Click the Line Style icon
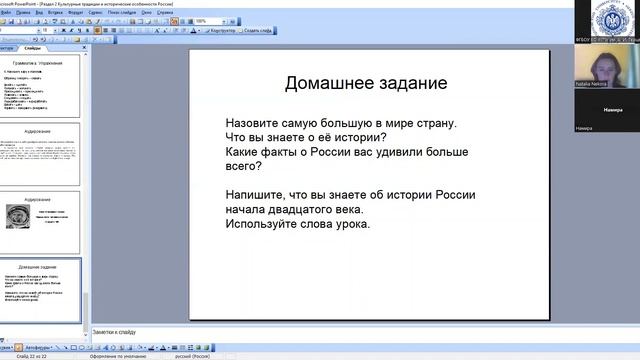Screen dimensions: 640x360 point(174,348)
